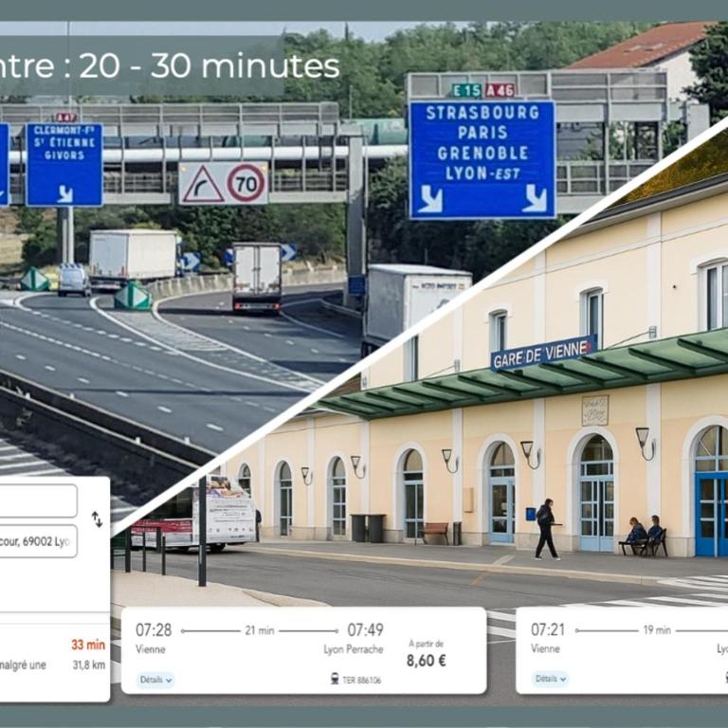Swap origin and destination with arrows icon

tap(97, 519)
